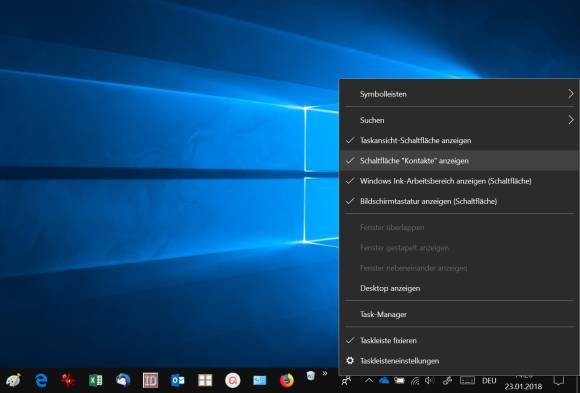Image resolution: width=580 pixels, height=393 pixels.
Task: Open Task-Manager from the context menu
Action: click(459, 314)
